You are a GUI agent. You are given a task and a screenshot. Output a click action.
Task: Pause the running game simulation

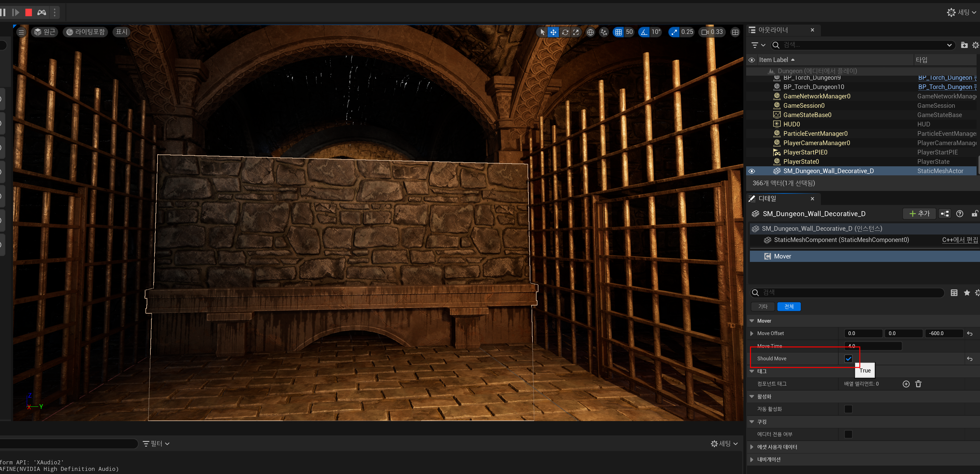point(3,12)
